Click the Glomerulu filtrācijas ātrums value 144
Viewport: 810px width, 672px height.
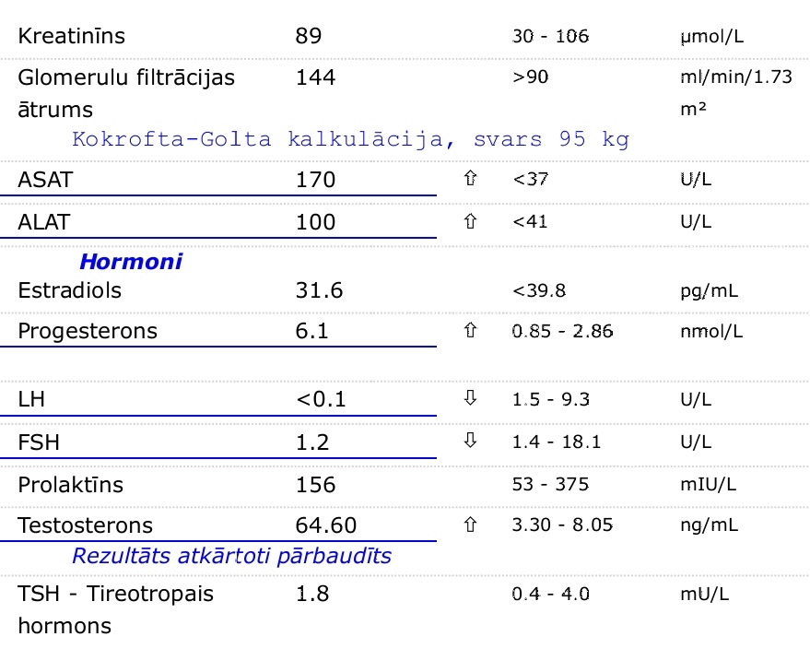(316, 77)
